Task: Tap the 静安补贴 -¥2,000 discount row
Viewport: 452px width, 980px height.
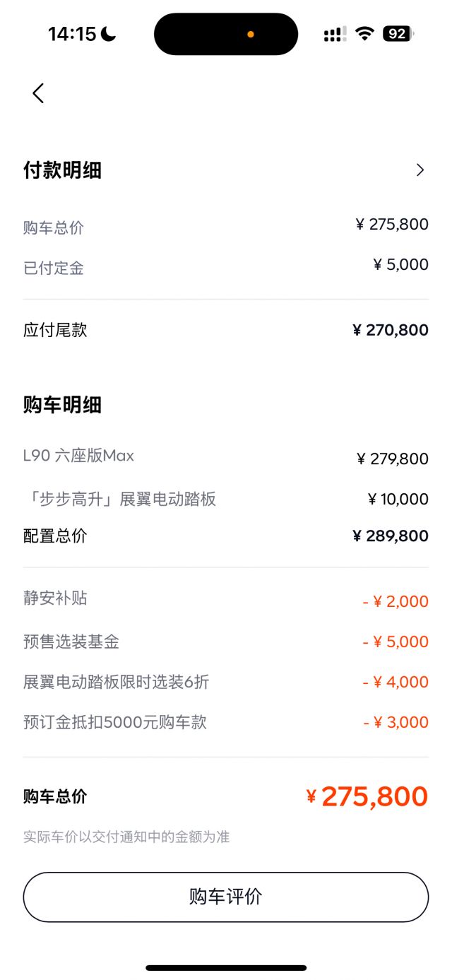Action: 226,600
